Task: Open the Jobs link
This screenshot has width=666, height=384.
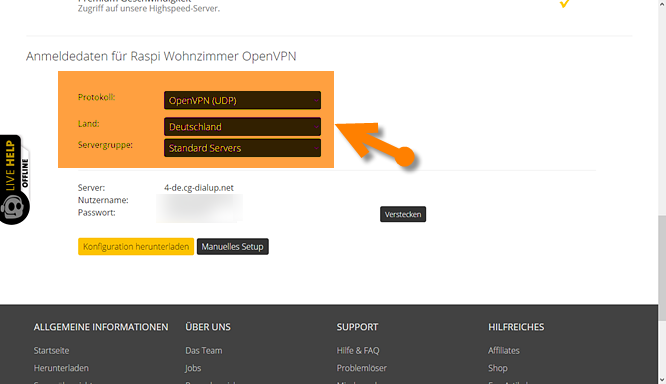Action: [x=193, y=368]
